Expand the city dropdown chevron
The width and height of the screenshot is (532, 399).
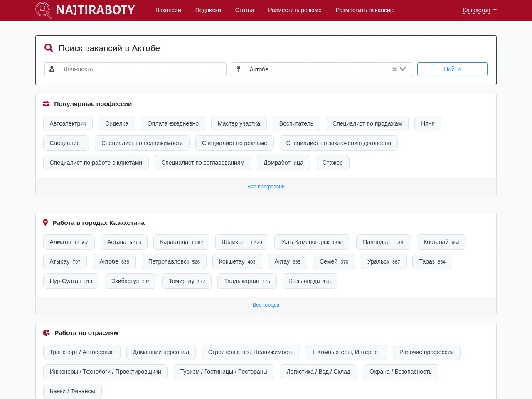(x=403, y=69)
